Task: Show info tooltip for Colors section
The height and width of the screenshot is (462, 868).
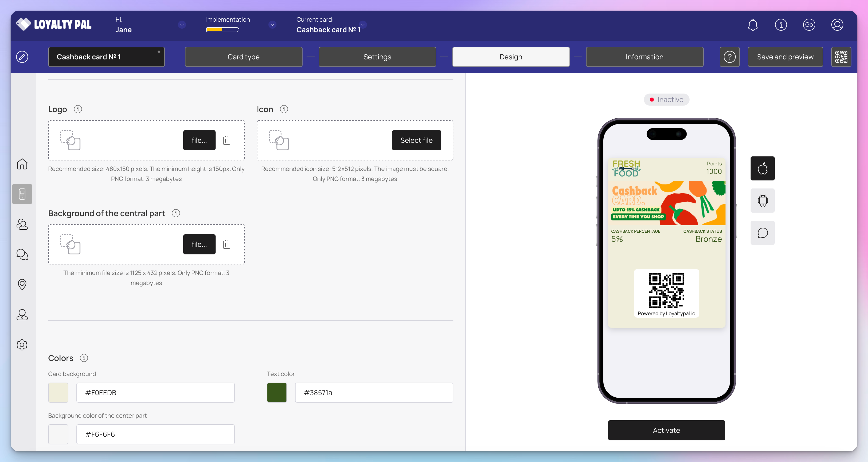Action: click(84, 358)
